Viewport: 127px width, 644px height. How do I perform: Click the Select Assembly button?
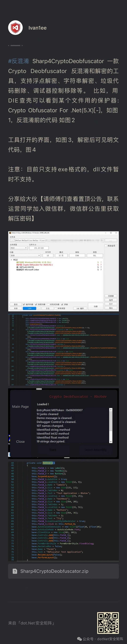[95, 450]
